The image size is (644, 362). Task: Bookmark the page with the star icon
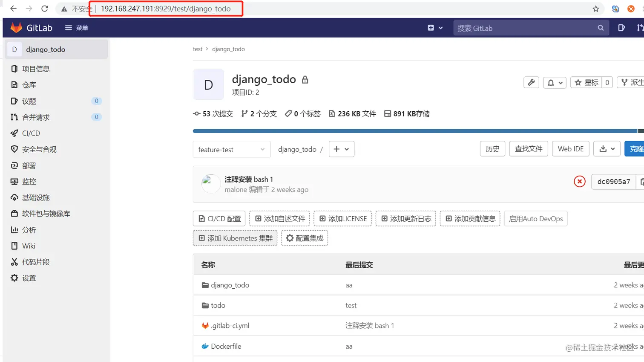[x=596, y=9]
